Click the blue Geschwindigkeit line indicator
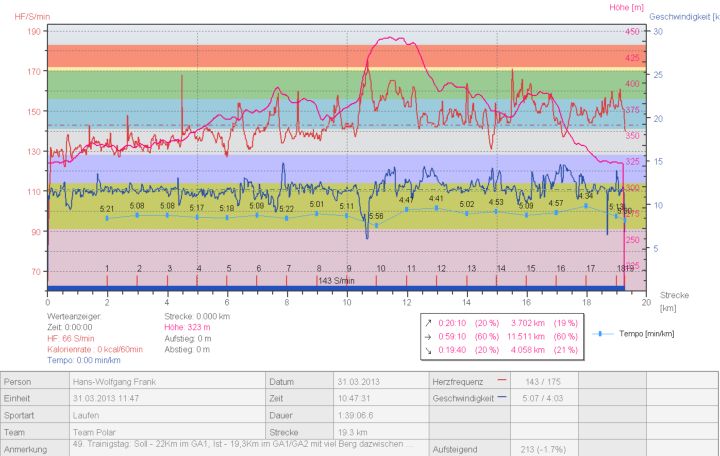Screen dimensions: 720x456 pyautogui.click(x=503, y=396)
